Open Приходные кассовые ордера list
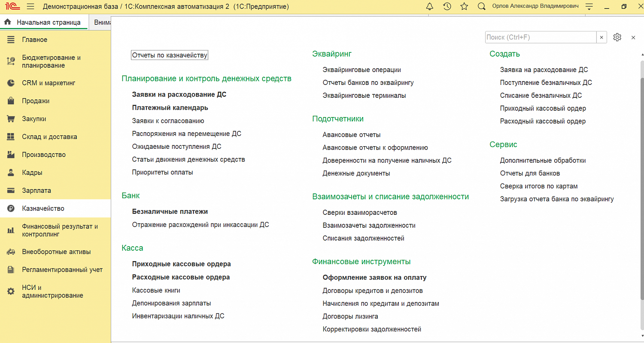644x343 pixels. [182, 264]
